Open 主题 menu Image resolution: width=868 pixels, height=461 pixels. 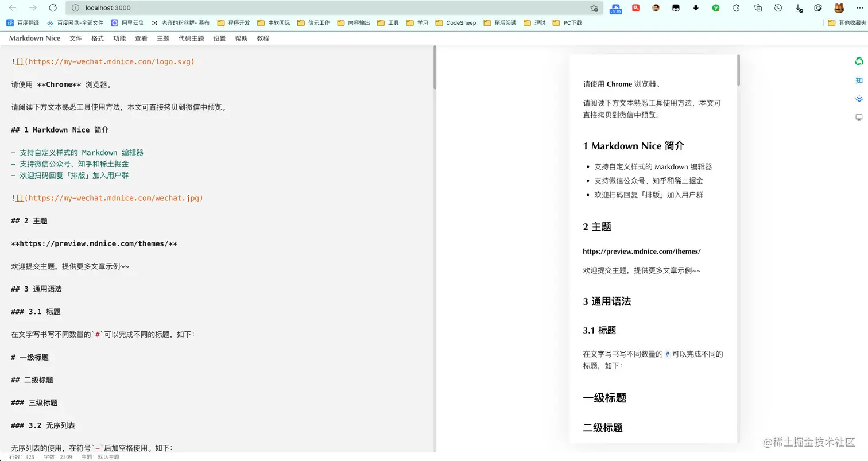(163, 38)
